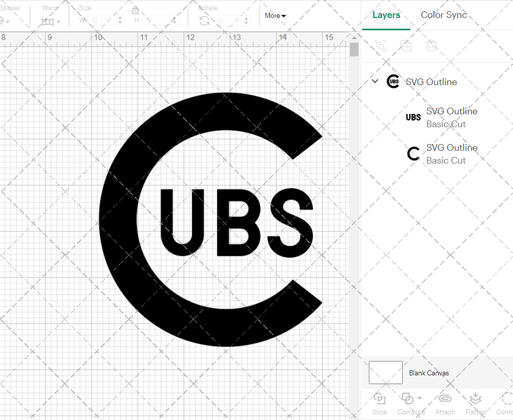Screen dimensions: 513x420
Task: Click the Blank Canvas color swatch
Action: pos(385,373)
